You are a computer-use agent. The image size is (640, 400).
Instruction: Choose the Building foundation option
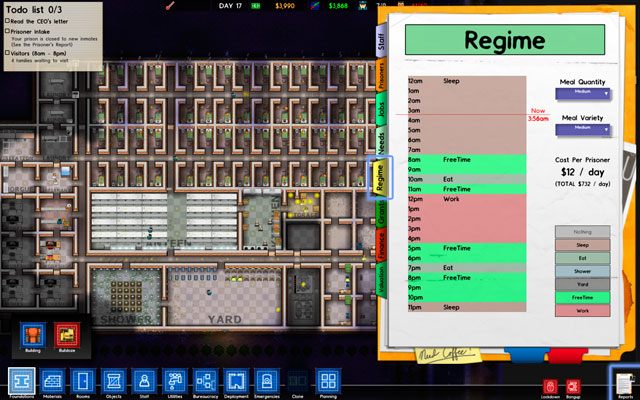click(33, 335)
